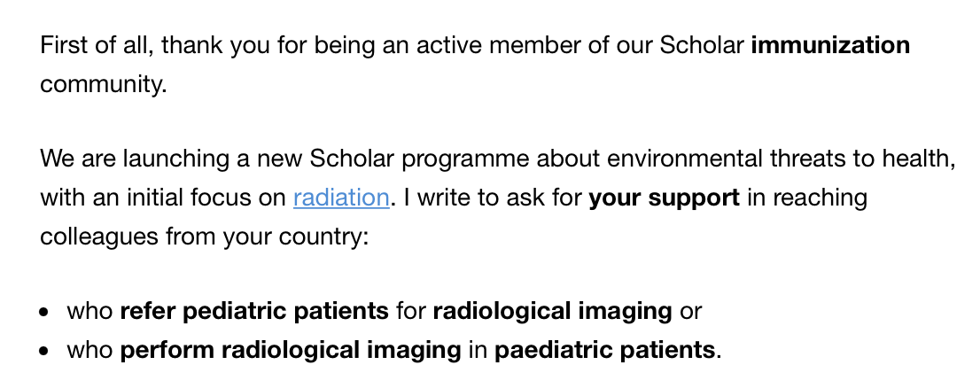Click the word community
Viewport: 980px width, 388px height.
tap(102, 86)
